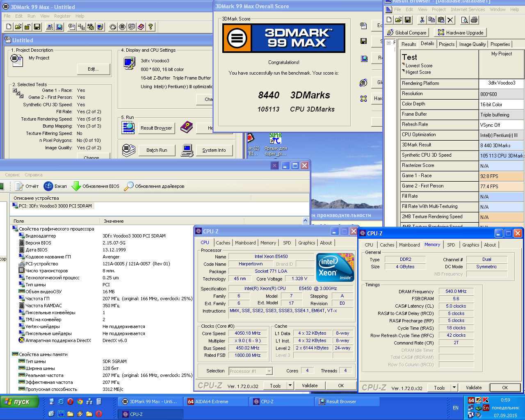Click the Global Compare button

pyautogui.click(x=407, y=32)
